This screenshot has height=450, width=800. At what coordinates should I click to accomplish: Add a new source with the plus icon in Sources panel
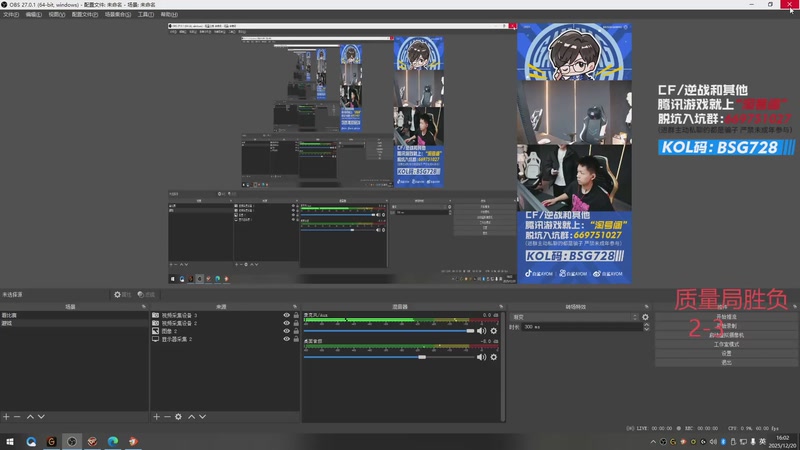click(157, 417)
